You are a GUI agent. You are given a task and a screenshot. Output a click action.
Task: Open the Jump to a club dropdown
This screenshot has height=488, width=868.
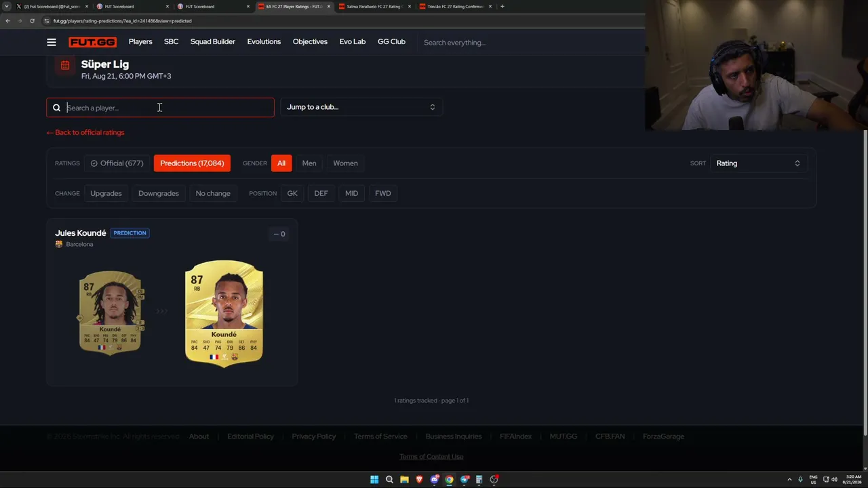(361, 107)
